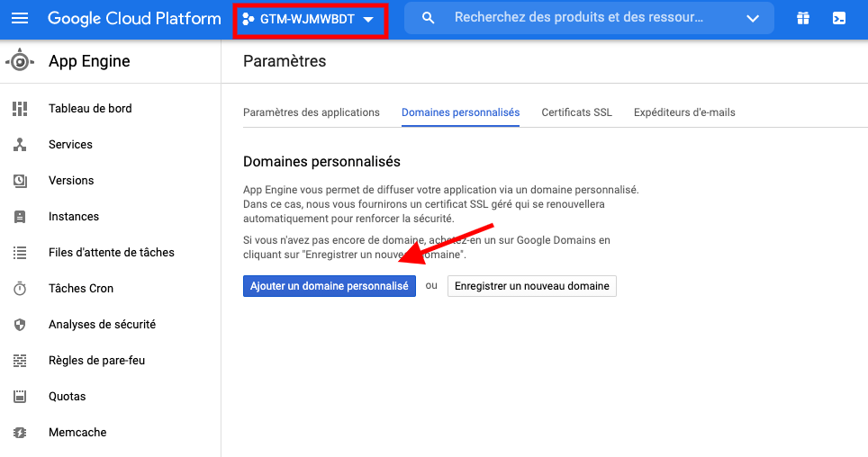The height and width of the screenshot is (457, 868).
Task: Click the Versions sidebar icon
Action: tap(20, 180)
